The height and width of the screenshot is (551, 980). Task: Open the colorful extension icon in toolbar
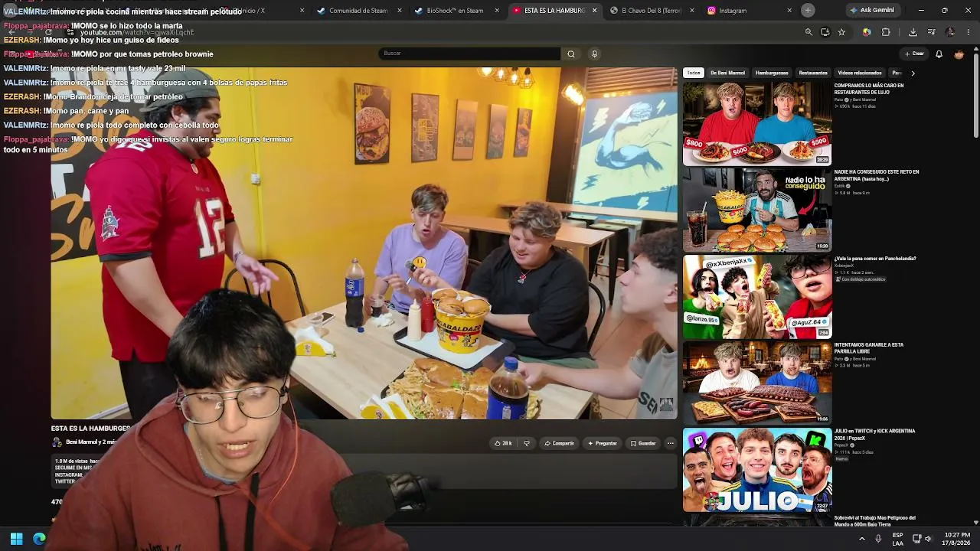tap(867, 32)
